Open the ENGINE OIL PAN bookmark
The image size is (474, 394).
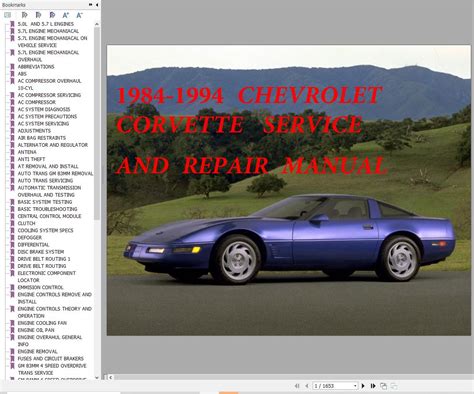click(36, 330)
